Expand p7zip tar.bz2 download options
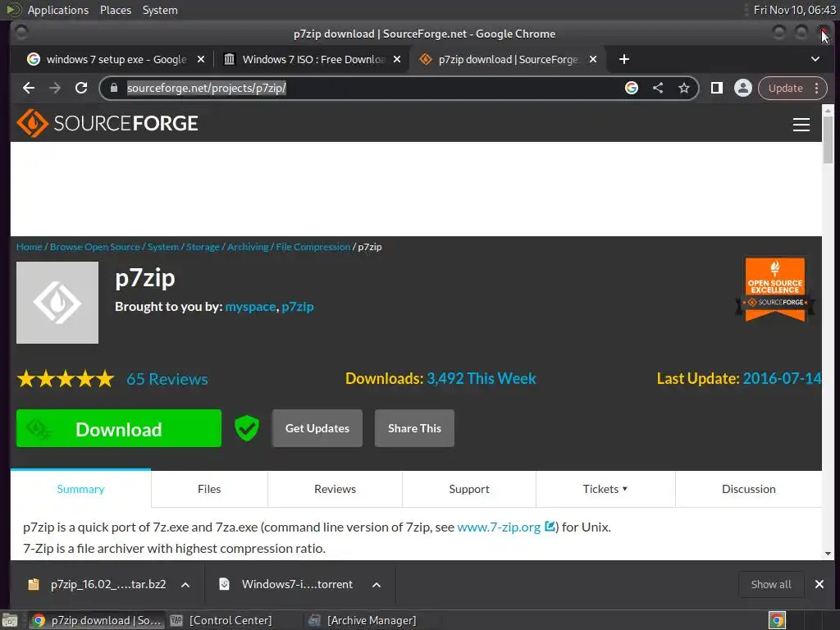This screenshot has width=840, height=630. coord(185,584)
